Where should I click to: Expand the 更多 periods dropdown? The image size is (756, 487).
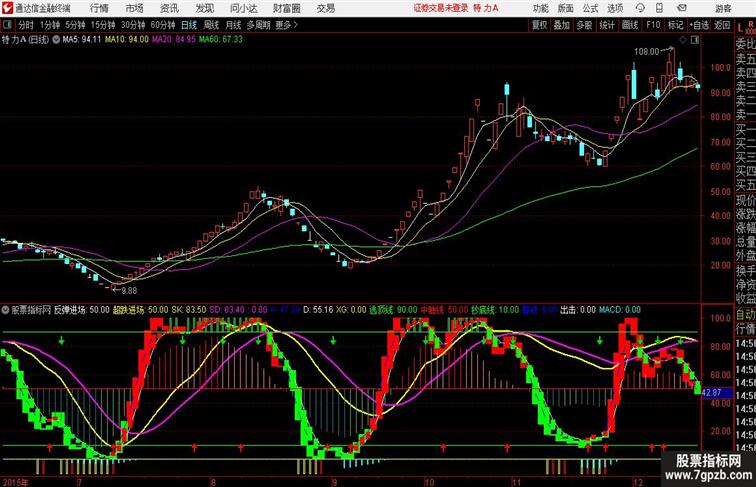pos(286,25)
